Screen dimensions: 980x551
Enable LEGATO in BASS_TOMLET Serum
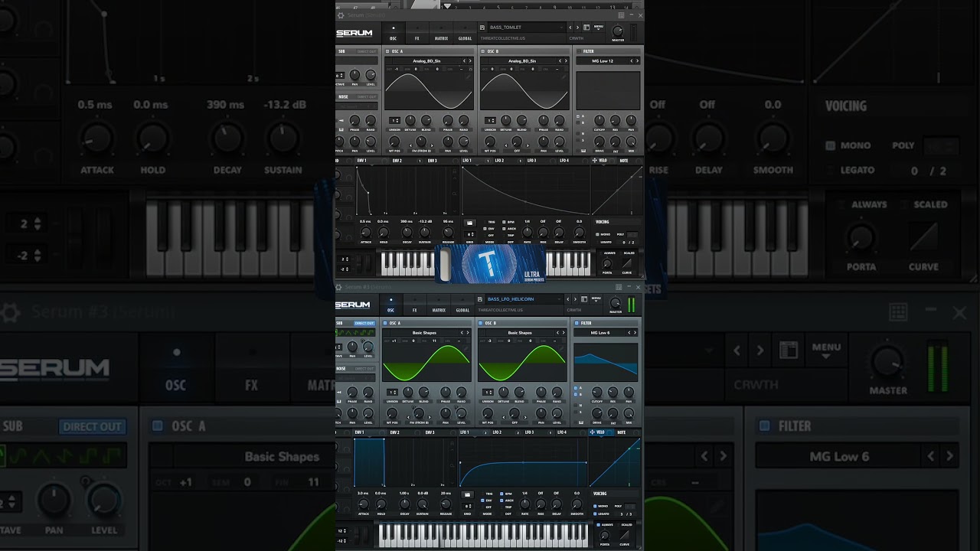(598, 242)
